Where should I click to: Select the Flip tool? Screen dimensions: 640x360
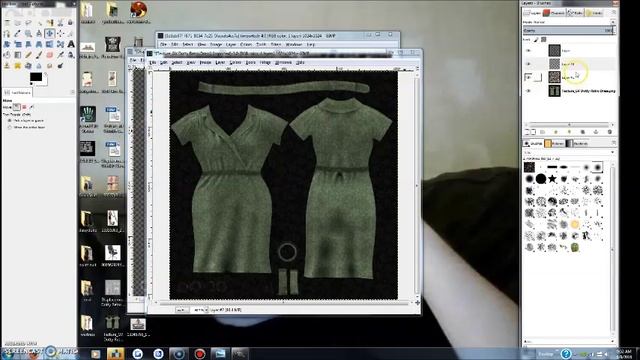(x=50, y=44)
